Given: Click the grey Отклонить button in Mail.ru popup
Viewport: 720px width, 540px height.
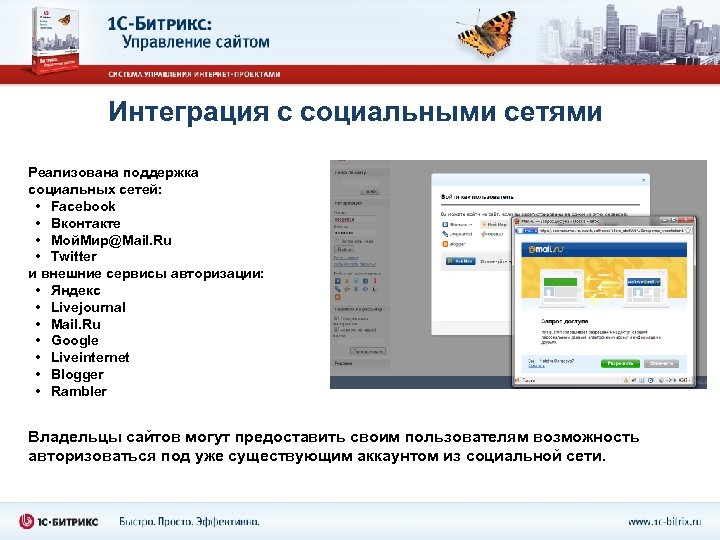Looking at the screenshot, I should (661, 364).
